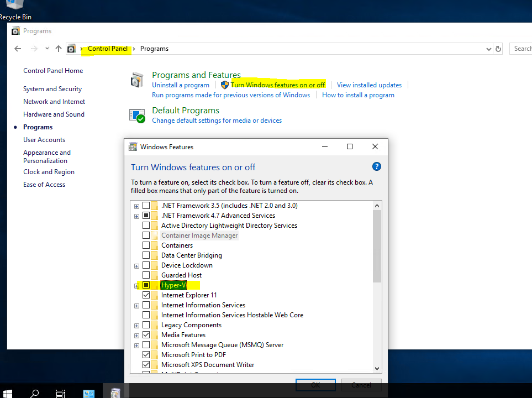Viewport: 532px width, 398px height.
Task: Select Control Panel in the breadcrumb
Action: click(x=108, y=49)
